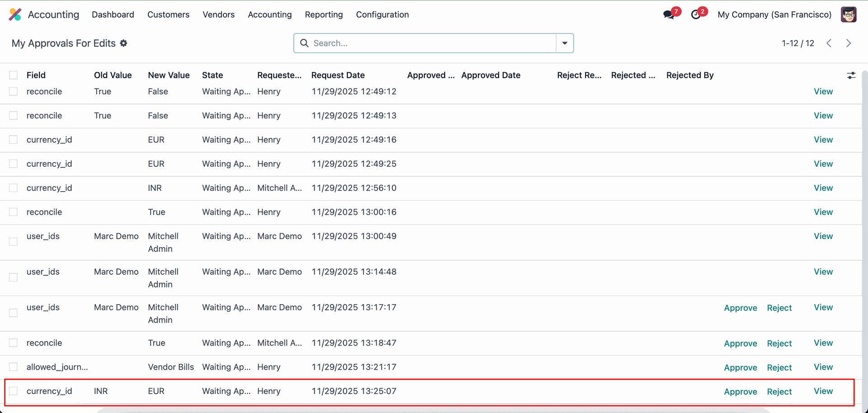868x413 pixels.
Task: Open the company switcher My Company (San Francisco)
Action: pyautogui.click(x=774, y=14)
